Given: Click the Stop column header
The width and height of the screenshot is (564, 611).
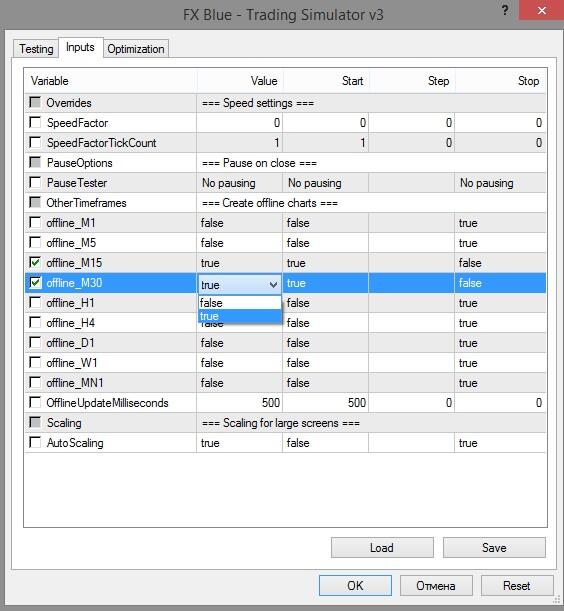Looking at the screenshot, I should point(500,81).
